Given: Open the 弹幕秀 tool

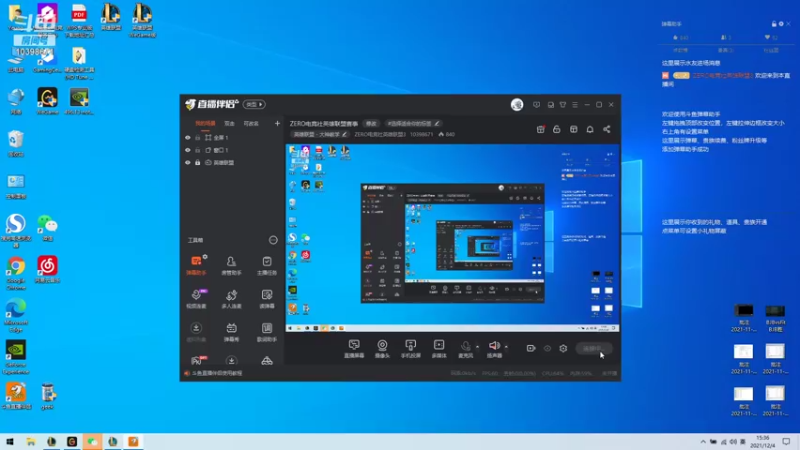Looking at the screenshot, I should [231, 332].
